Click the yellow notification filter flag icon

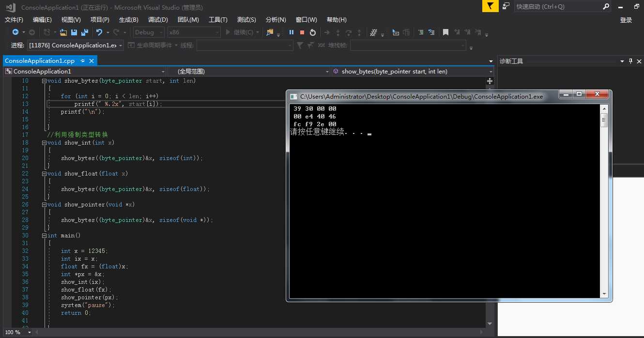(x=491, y=6)
